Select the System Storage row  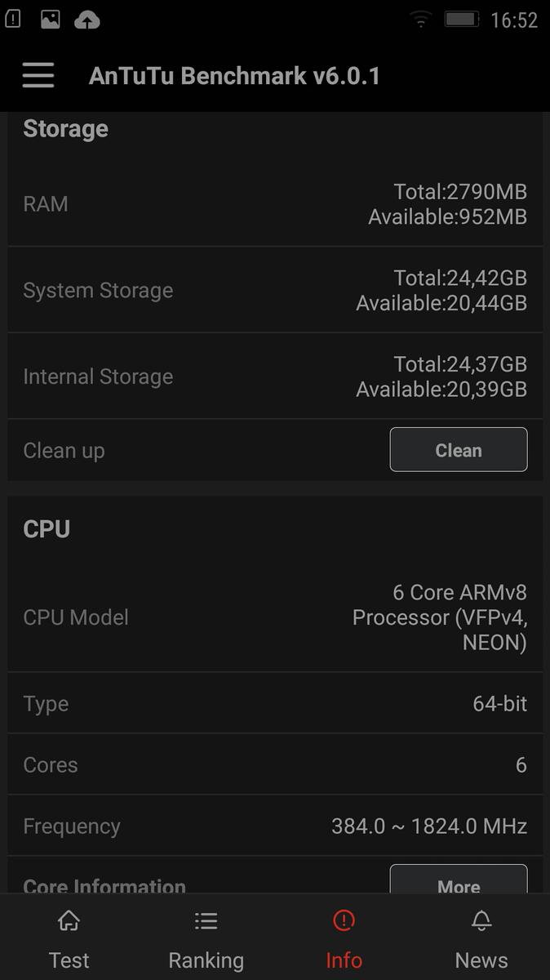coord(275,290)
